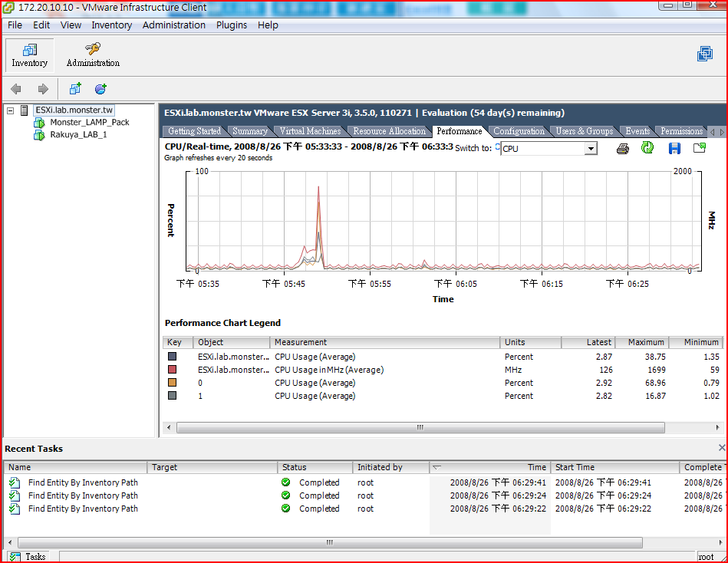Screen dimensions: 728x563
Task: Sort recent tasks by Initiated by column
Action: pos(391,467)
